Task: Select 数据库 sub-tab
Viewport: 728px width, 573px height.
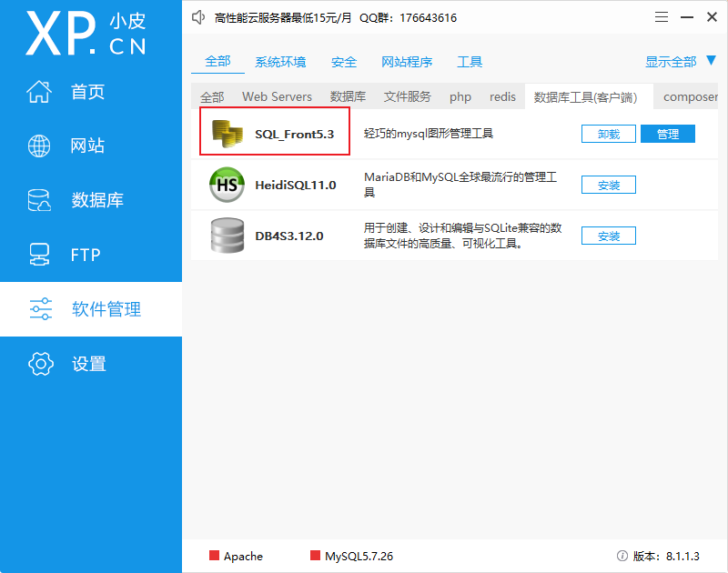Action: pos(348,96)
